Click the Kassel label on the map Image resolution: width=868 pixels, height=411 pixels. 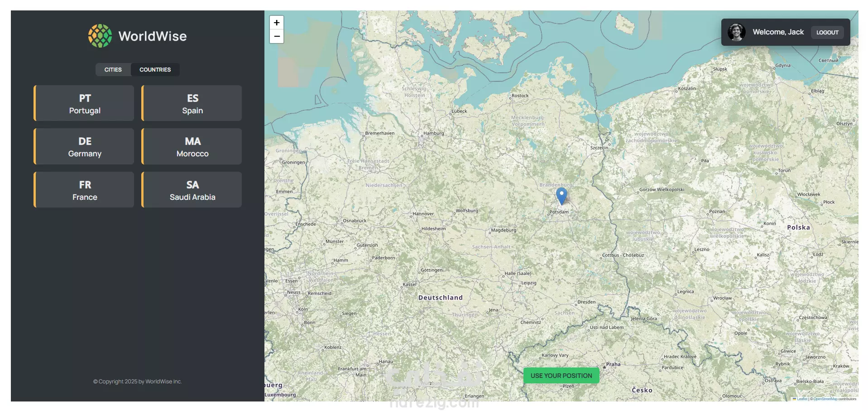coord(409,285)
